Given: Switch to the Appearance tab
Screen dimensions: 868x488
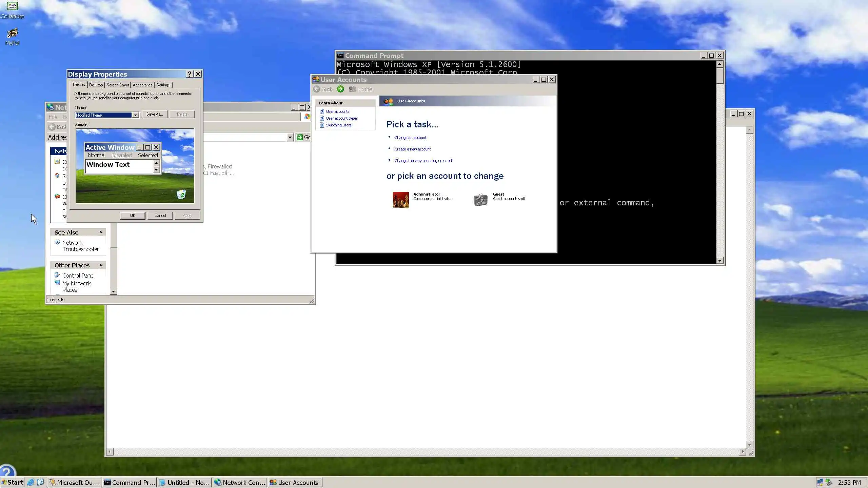Looking at the screenshot, I should pos(142,85).
